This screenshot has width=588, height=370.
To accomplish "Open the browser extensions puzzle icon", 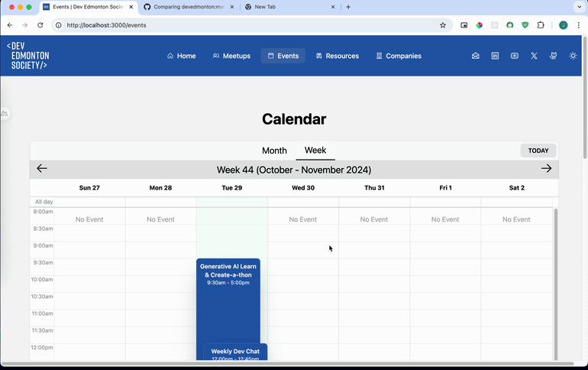I will pyautogui.click(x=541, y=25).
